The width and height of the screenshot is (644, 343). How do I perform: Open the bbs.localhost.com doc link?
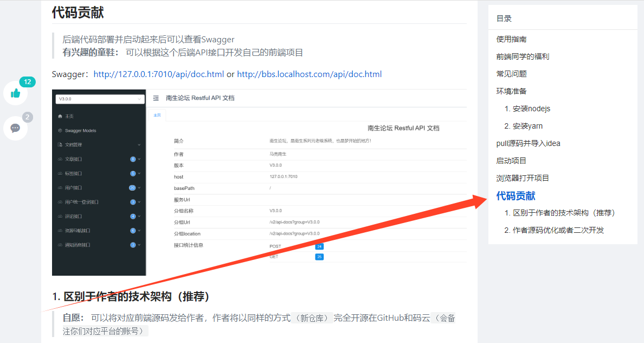(309, 74)
